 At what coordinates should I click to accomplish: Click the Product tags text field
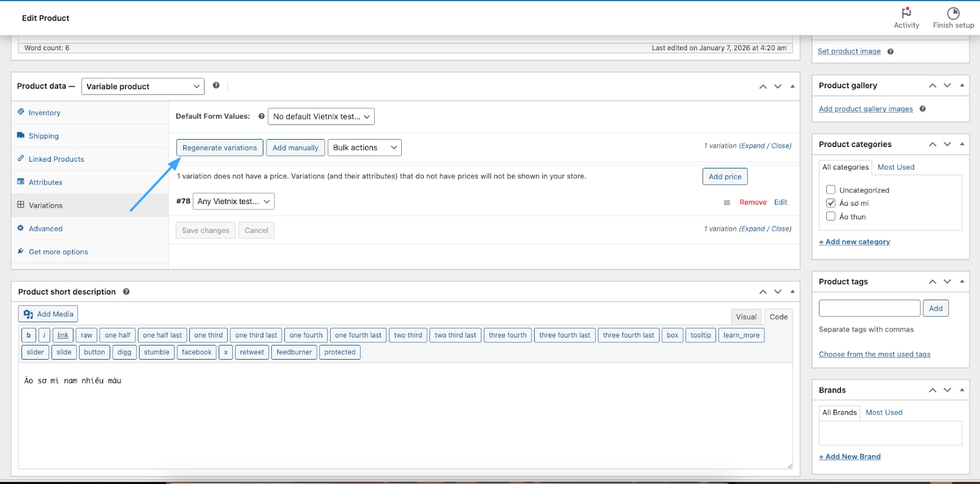pyautogui.click(x=869, y=308)
